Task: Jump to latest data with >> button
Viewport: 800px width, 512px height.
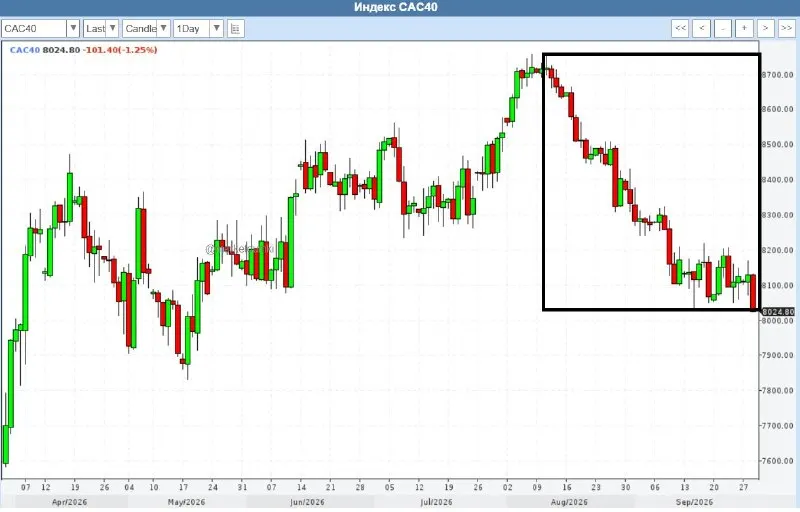Action: pos(786,29)
